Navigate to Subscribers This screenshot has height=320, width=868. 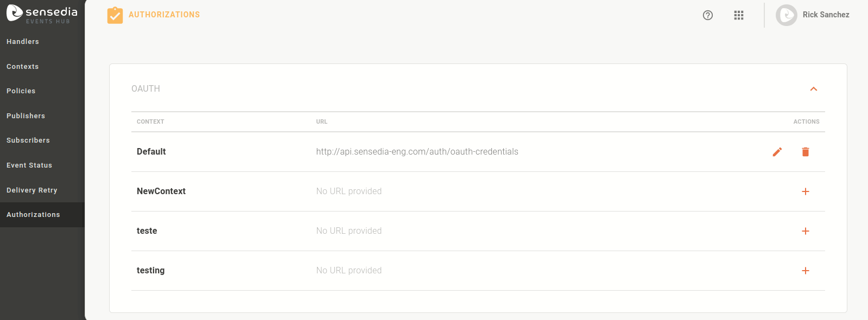click(x=42, y=140)
